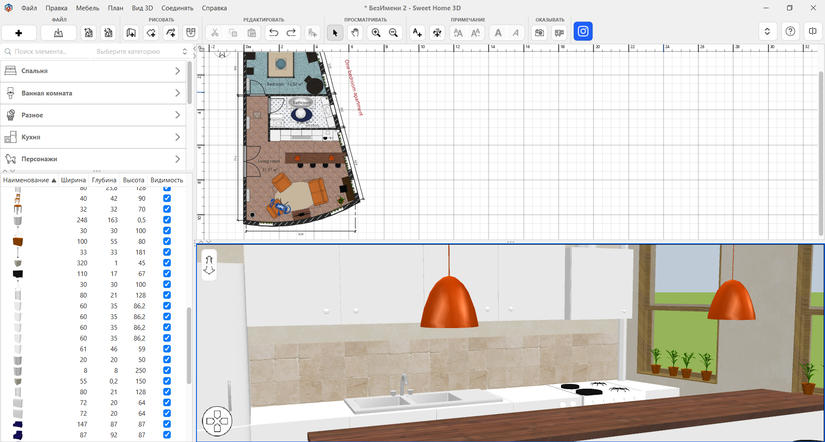Activate the pan hand tool
Image resolution: width=825 pixels, height=442 pixels.
click(x=355, y=33)
